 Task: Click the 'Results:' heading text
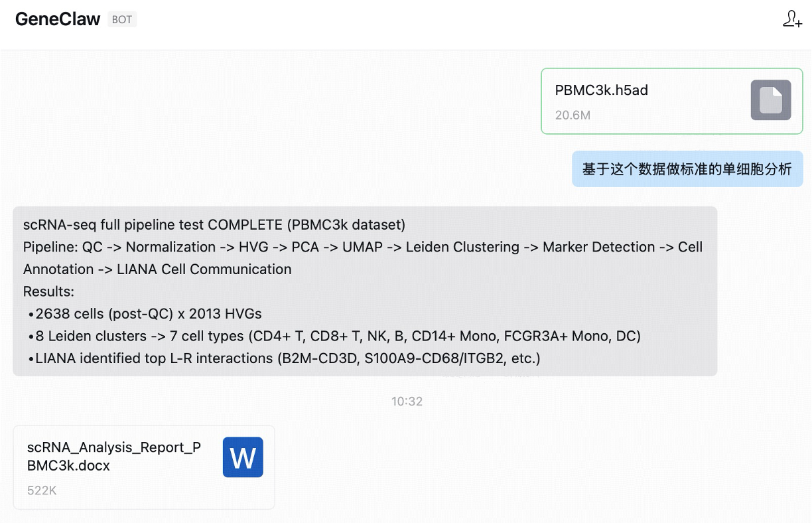tap(48, 291)
